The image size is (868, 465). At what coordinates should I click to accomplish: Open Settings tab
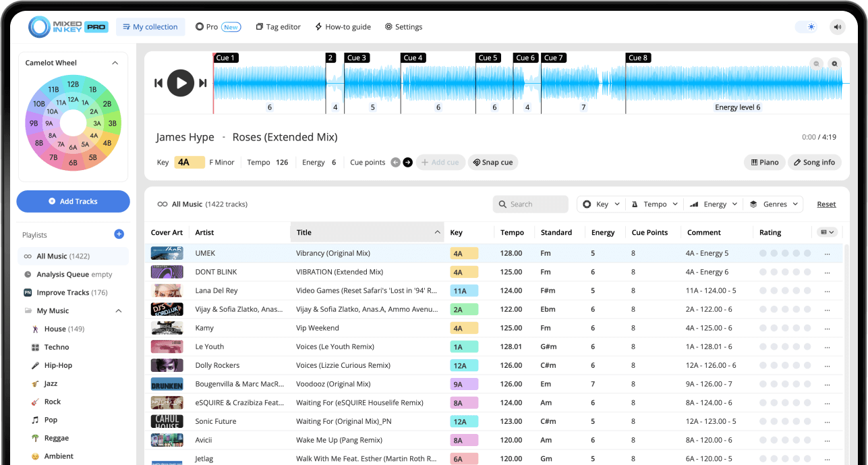point(403,27)
